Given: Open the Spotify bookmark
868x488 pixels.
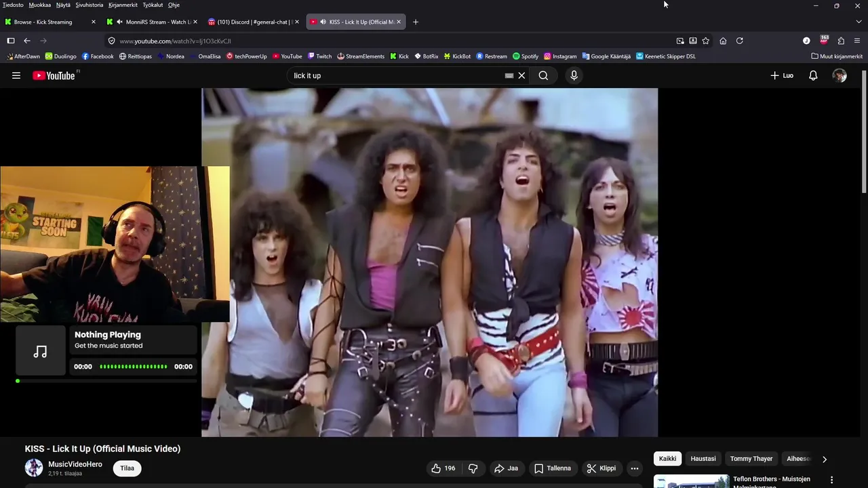Looking at the screenshot, I should [x=526, y=56].
